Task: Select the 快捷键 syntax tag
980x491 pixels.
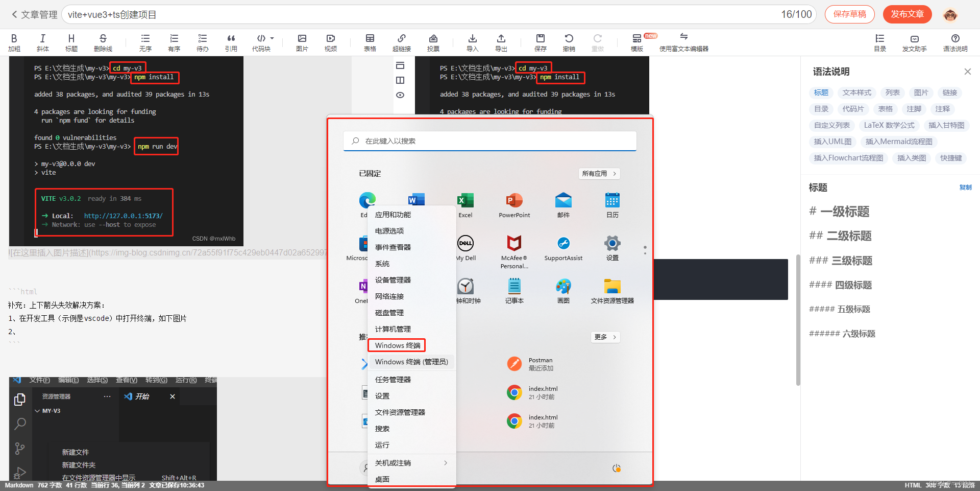Action: point(951,158)
